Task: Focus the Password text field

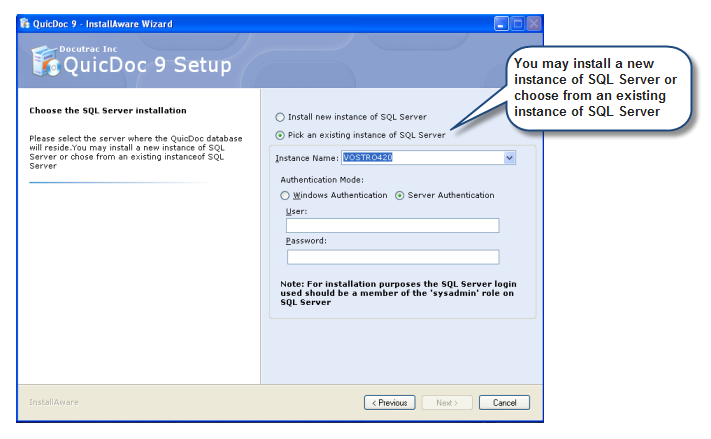Action: pyautogui.click(x=393, y=257)
